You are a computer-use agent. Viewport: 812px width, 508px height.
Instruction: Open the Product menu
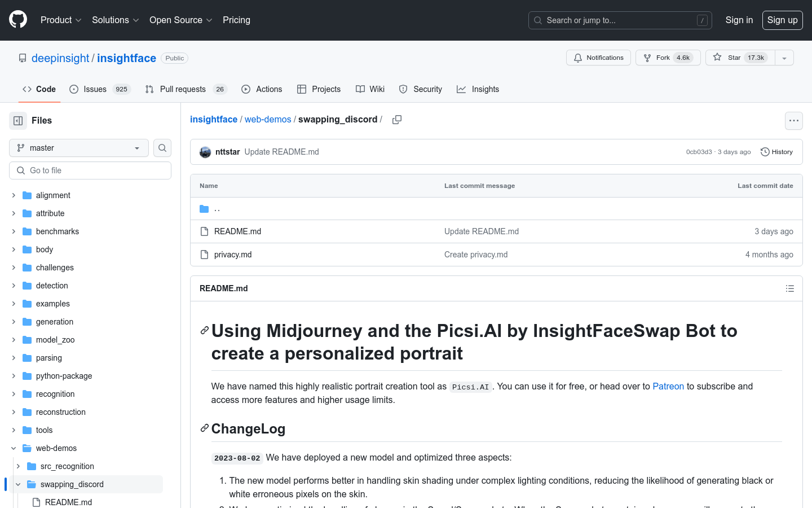(x=61, y=20)
